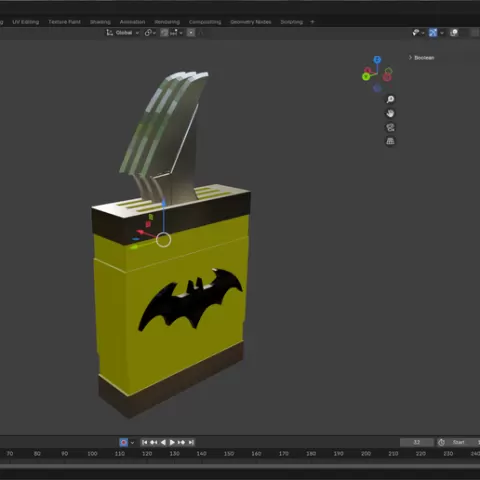Image resolution: width=480 pixels, height=480 pixels.
Task: Click the green Y move arrow handle
Action: [x=134, y=247]
